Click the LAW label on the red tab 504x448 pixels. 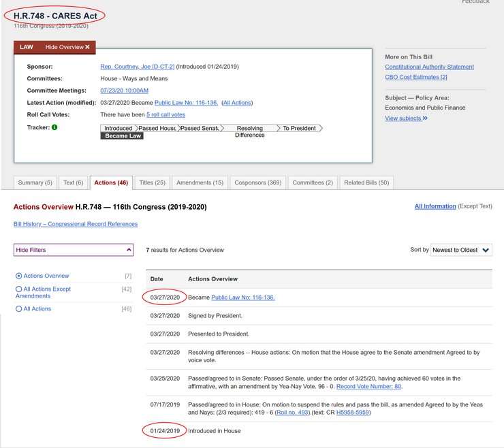pos(27,47)
